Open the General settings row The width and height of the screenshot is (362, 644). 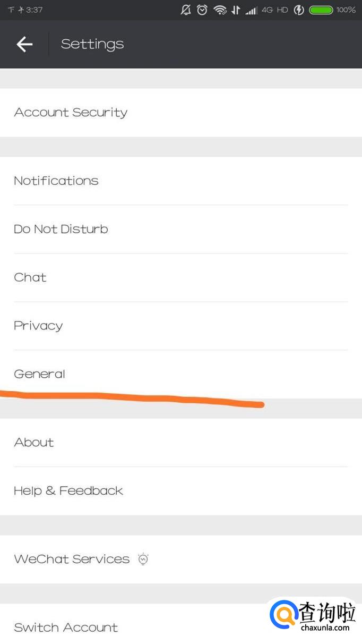(40, 374)
